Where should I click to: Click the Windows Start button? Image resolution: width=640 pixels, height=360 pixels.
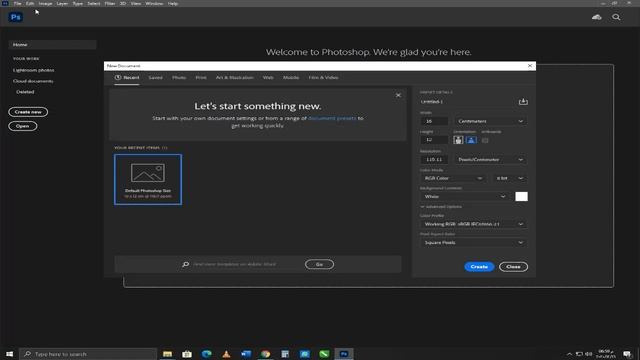point(9,354)
